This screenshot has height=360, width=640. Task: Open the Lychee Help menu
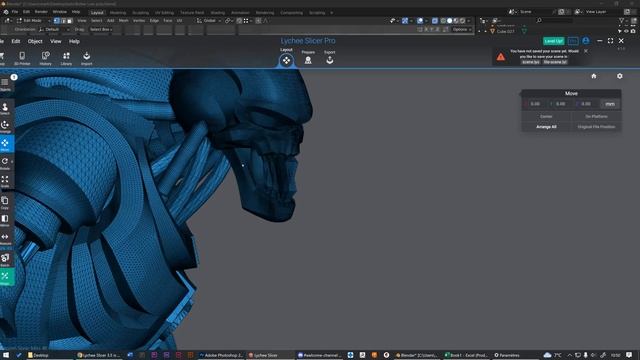(x=74, y=41)
